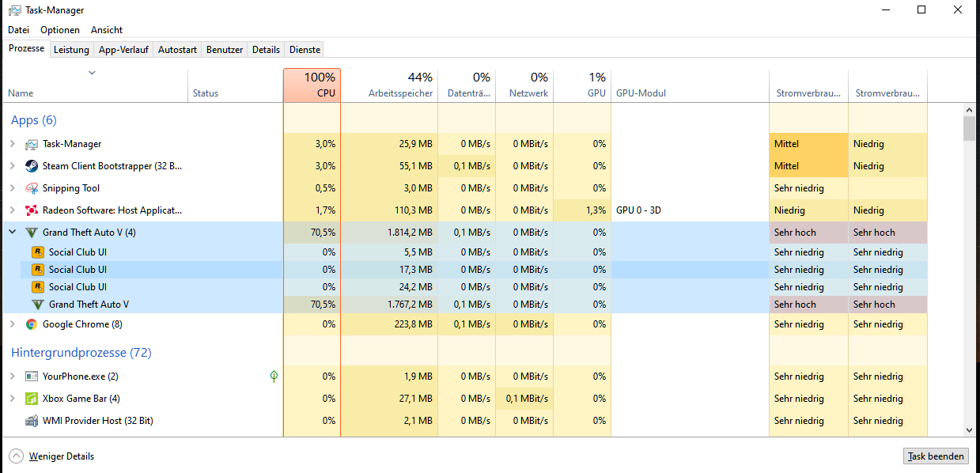
Task: Click the 1,3% GPU cell
Action: pos(582,210)
